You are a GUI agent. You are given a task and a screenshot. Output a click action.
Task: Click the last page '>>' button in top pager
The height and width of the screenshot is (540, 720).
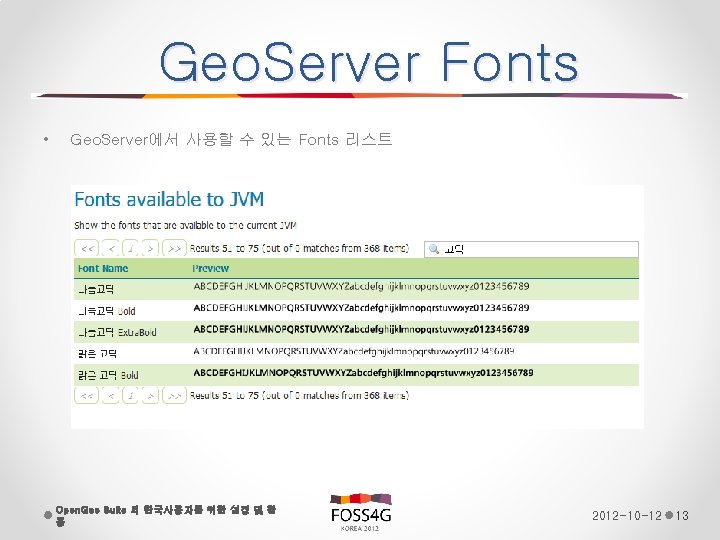click(x=174, y=248)
